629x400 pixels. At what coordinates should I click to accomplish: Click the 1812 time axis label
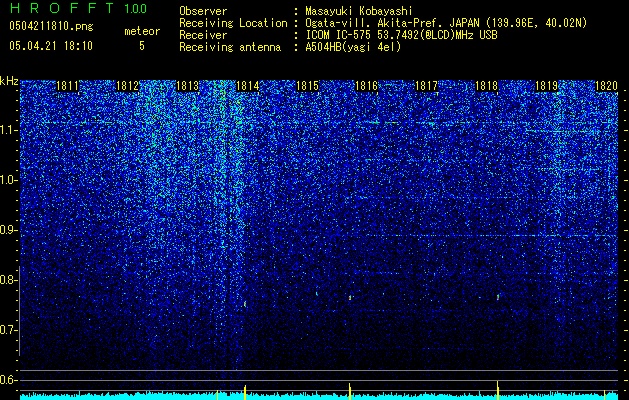coord(127,86)
